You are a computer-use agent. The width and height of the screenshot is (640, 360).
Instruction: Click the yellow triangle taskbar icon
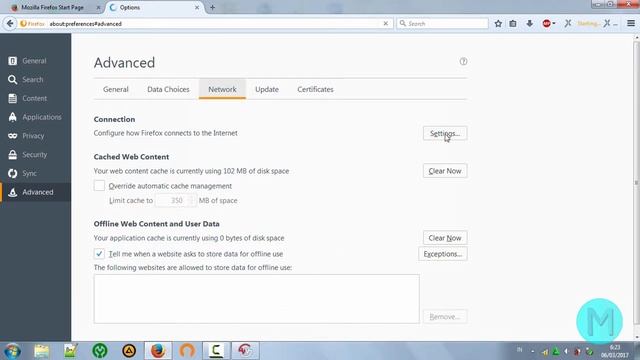pyautogui.click(x=129, y=351)
